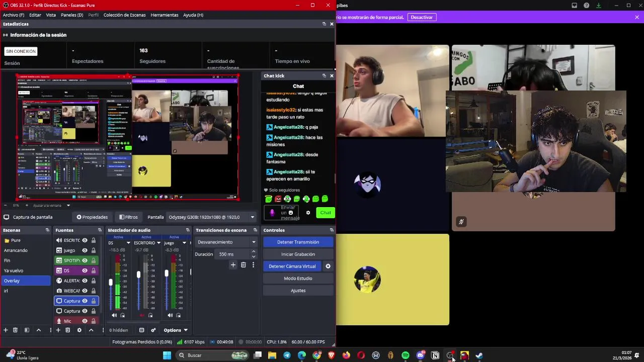Open the chat settings gear next to Chat button
This screenshot has height=362, width=644.
[x=308, y=213]
